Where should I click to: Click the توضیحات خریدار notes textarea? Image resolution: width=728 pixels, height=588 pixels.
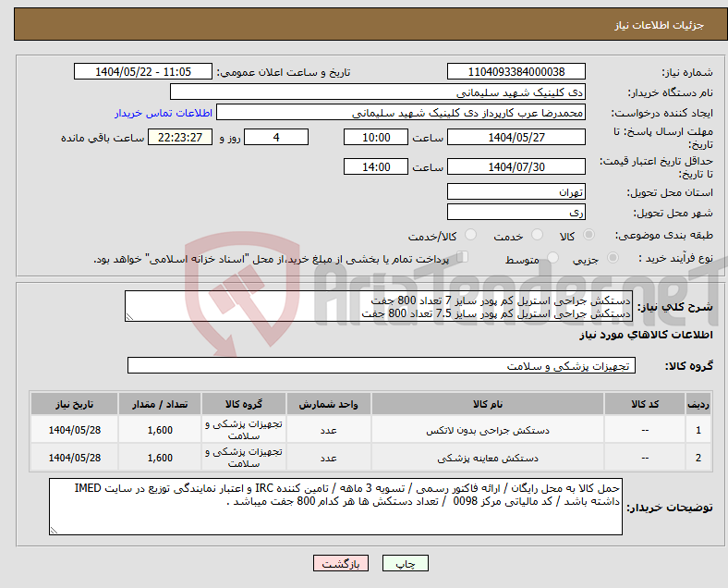point(335,507)
